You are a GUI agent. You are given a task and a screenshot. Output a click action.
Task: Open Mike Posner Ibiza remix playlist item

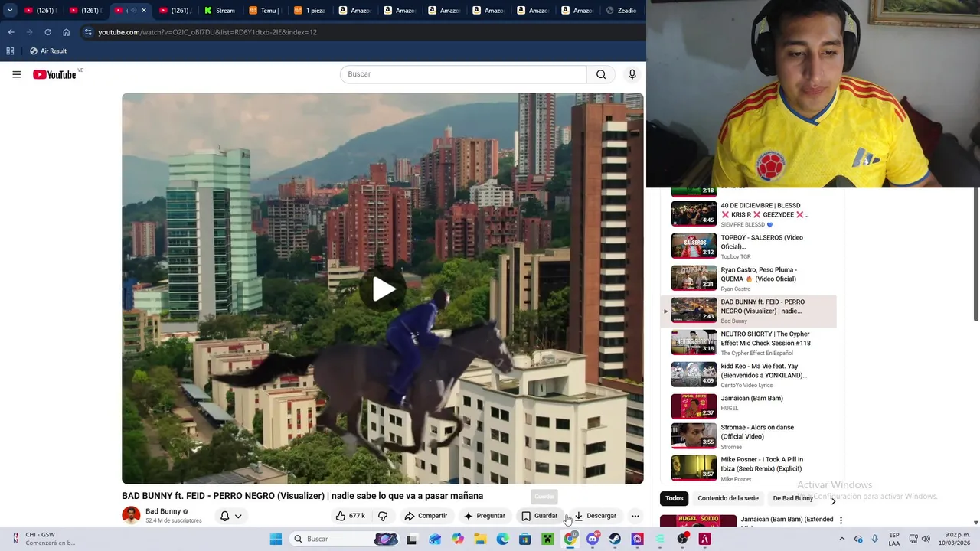pyautogui.click(x=748, y=468)
